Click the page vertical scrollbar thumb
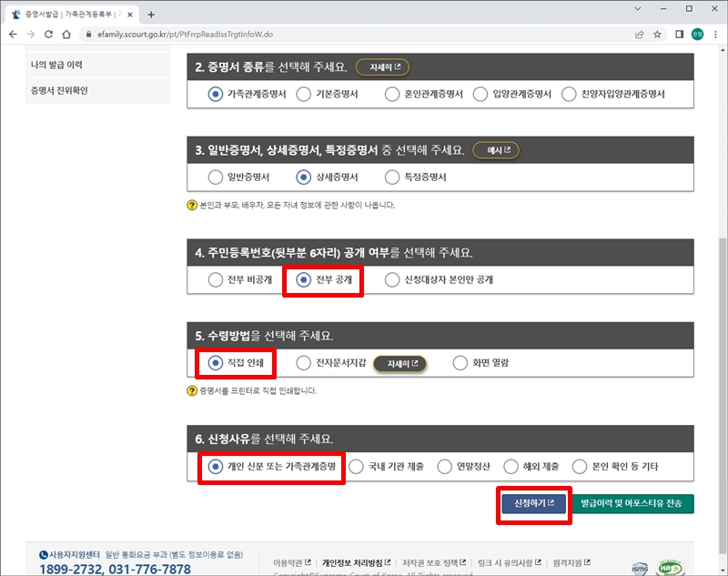This screenshot has height=576, width=728. click(x=723, y=396)
